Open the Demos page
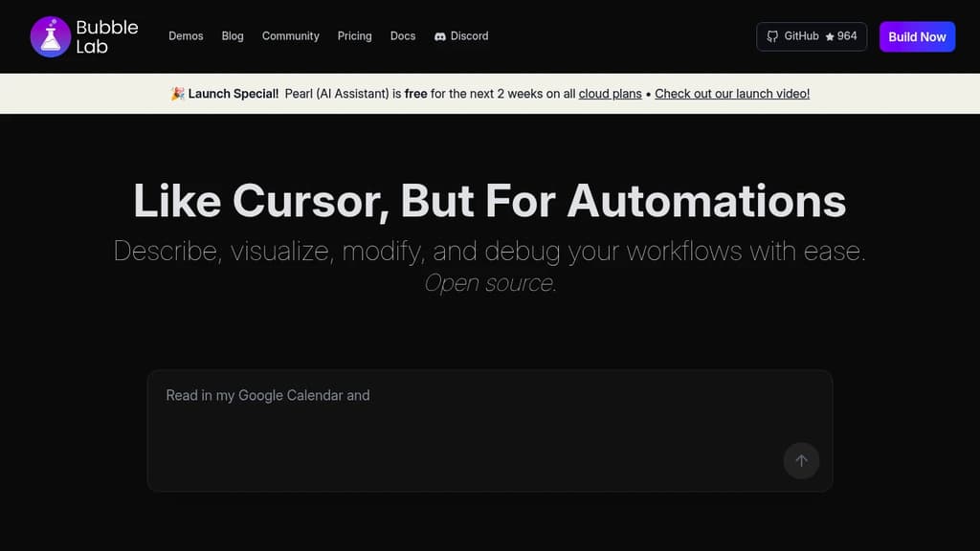The height and width of the screenshot is (551, 980). coord(186,36)
